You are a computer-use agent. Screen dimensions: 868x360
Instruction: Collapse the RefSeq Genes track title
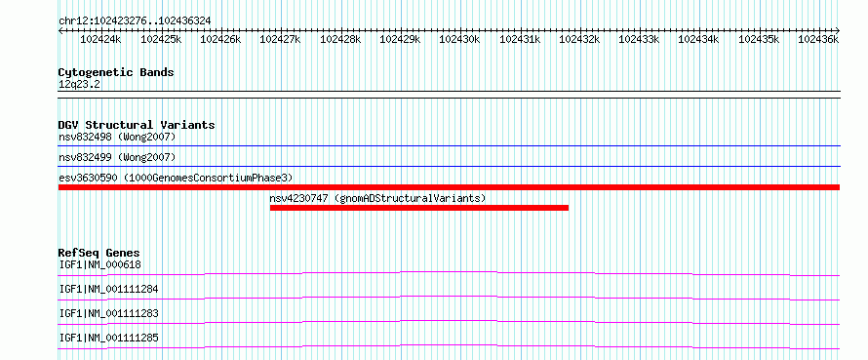99,253
